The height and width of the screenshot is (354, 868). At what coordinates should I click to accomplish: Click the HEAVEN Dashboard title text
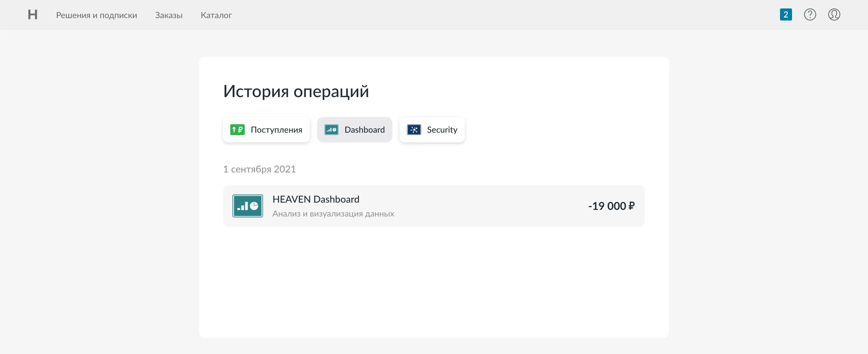point(316,199)
